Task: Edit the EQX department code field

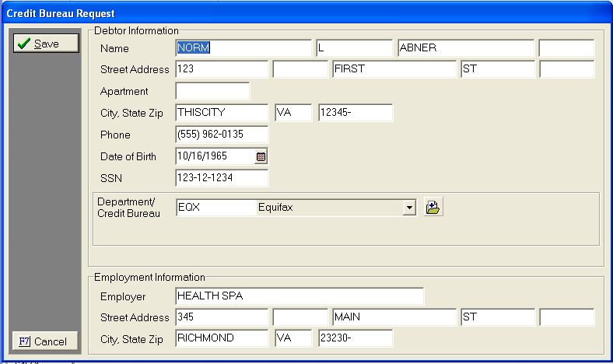Action: point(214,208)
